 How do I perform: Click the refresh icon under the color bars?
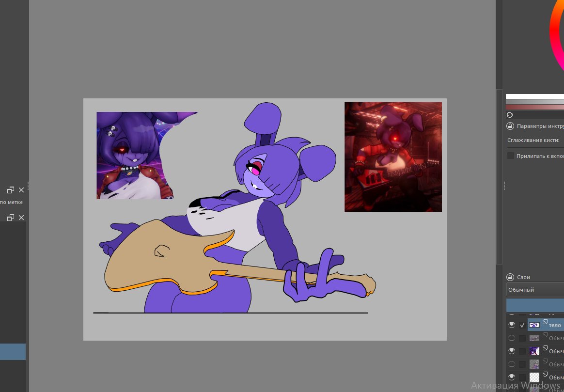tap(510, 115)
